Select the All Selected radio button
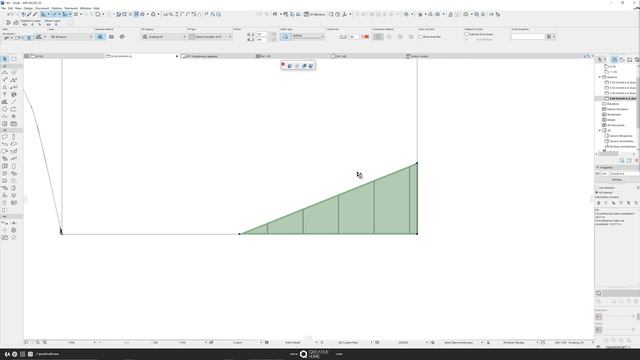The image size is (640, 360). 597,192
